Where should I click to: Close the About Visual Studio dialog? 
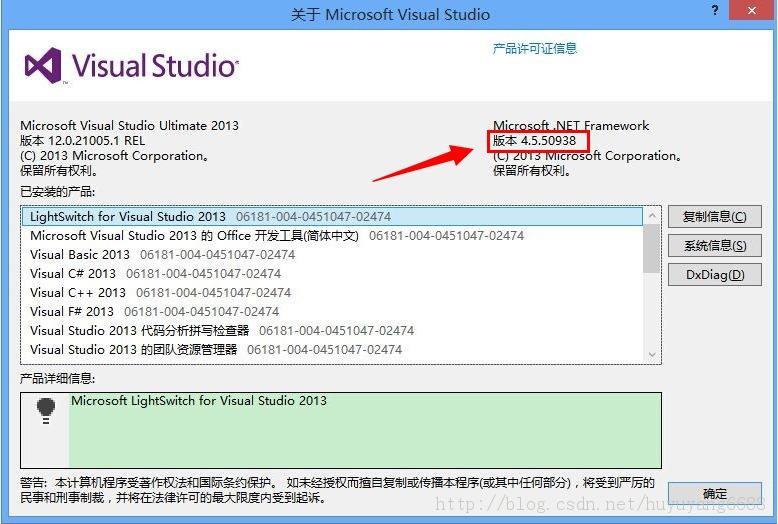coord(752,10)
